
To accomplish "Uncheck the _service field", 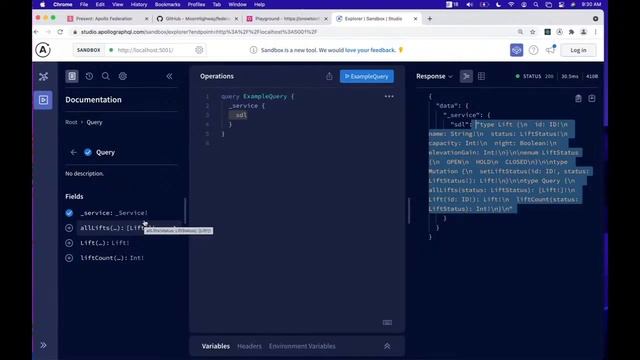I will 69,213.
